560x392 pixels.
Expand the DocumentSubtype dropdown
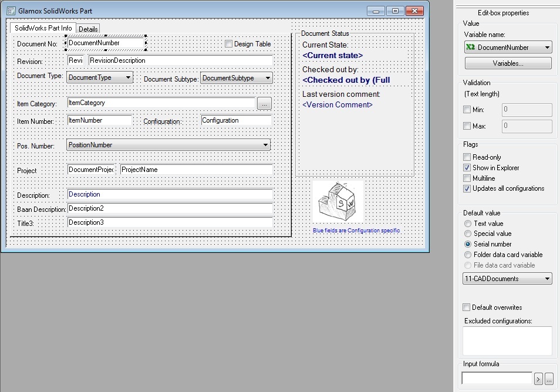point(237,78)
